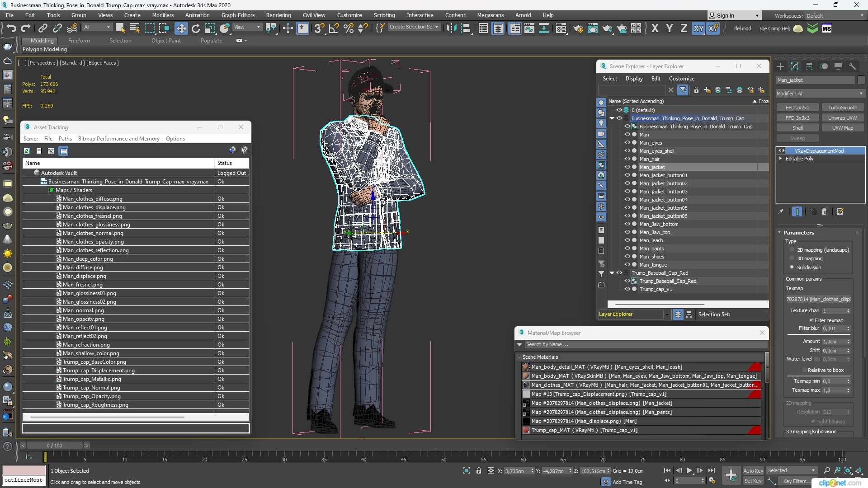868x488 pixels.
Task: Click the Unwrap UVW modifier button
Action: coord(842,118)
